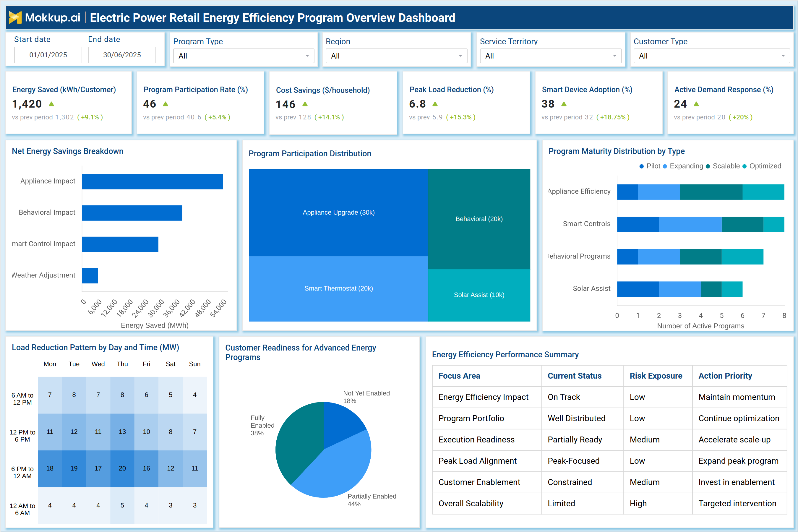Screen dimensions: 798x532
Task: Open the Region dropdown
Action: point(396,56)
